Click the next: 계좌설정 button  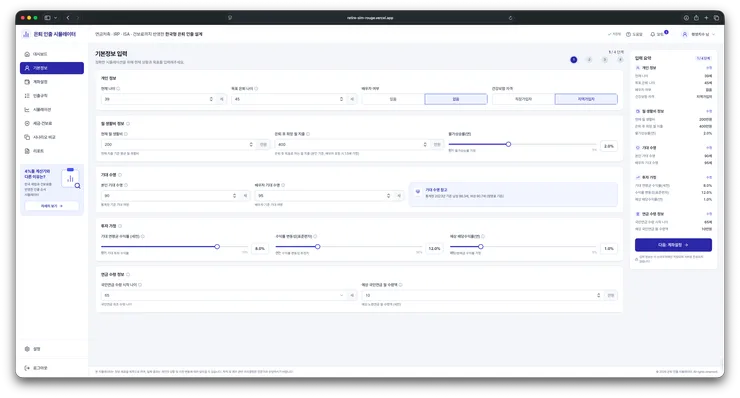673,245
